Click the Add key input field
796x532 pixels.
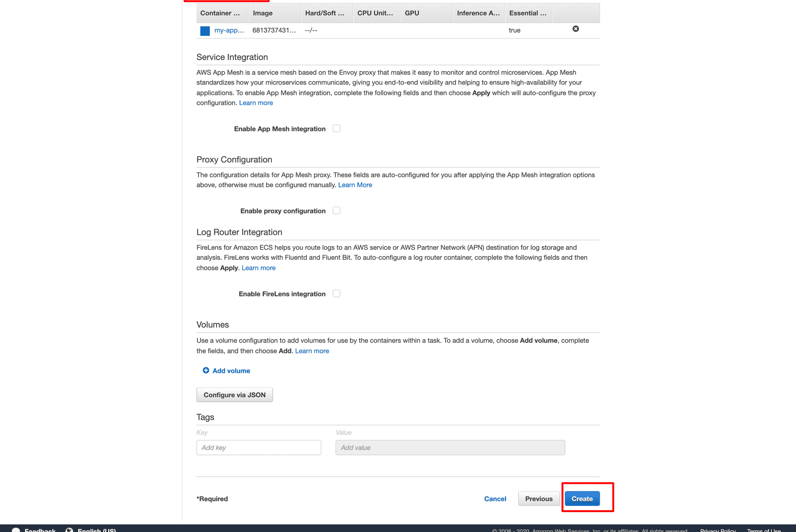pos(258,448)
